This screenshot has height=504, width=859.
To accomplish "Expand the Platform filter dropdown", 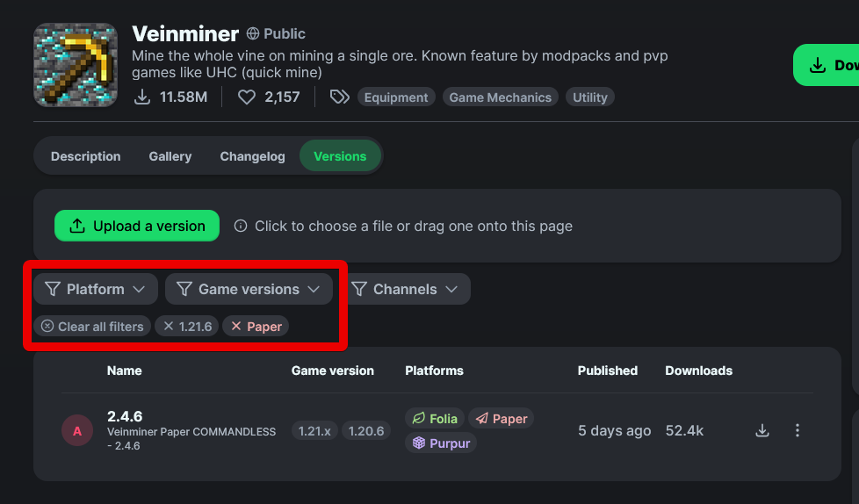I will [x=96, y=289].
